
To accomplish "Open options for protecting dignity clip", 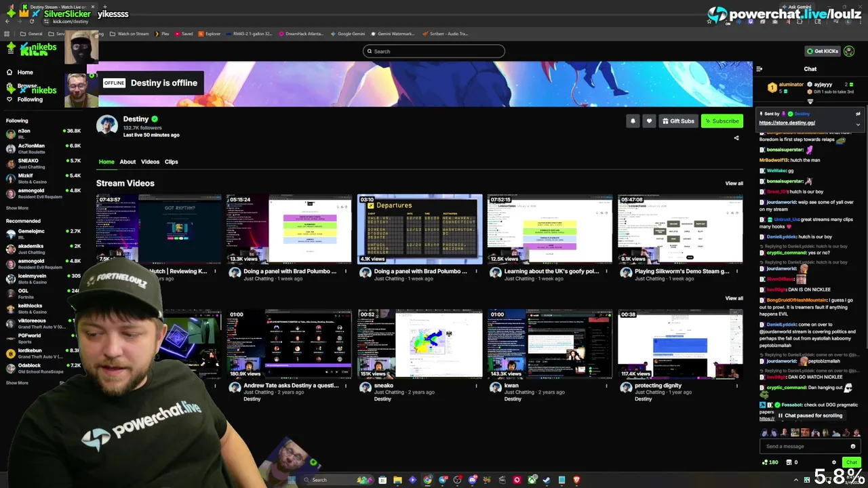I will click(x=737, y=386).
